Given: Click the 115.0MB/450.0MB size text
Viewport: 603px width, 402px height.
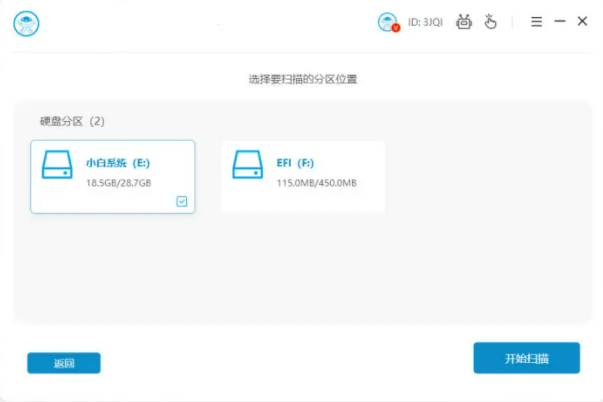Looking at the screenshot, I should click(x=316, y=183).
